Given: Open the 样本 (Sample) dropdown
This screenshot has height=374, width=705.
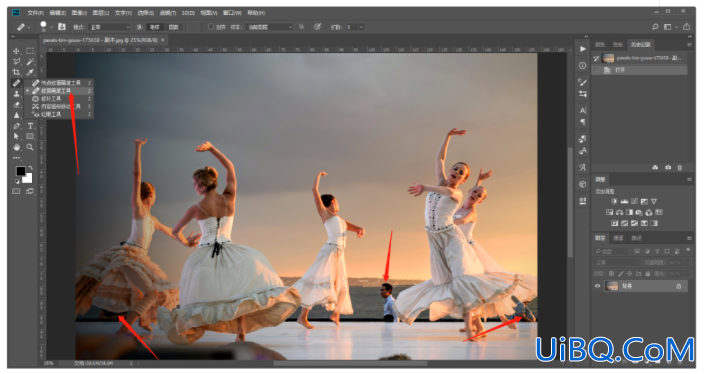Looking at the screenshot, I should pyautogui.click(x=269, y=27).
